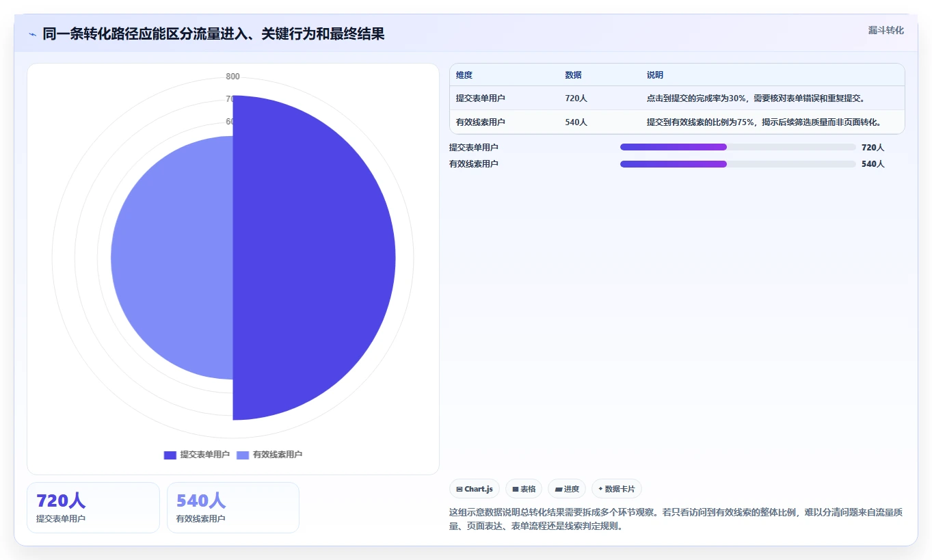Select the 有效线索用户 table row cell
932x560 pixels.
pyautogui.click(x=481, y=122)
